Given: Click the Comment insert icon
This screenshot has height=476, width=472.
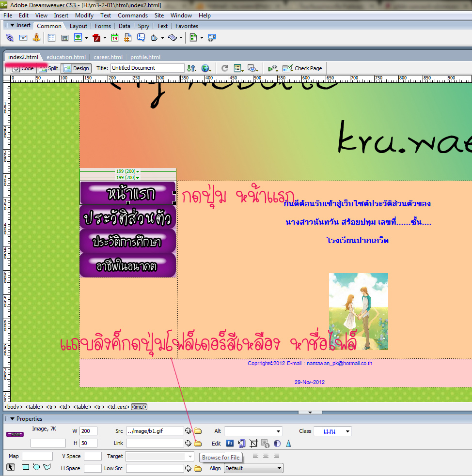Looking at the screenshot, I should (141, 38).
